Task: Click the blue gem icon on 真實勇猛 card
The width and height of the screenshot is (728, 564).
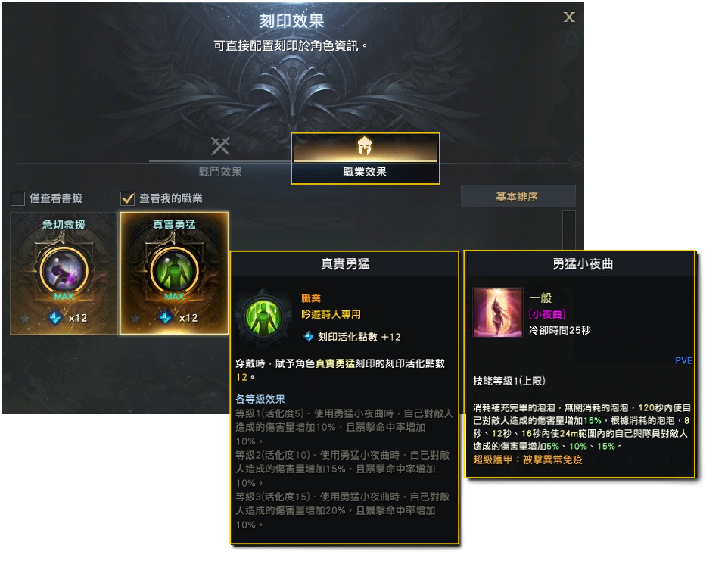Action: point(166,318)
